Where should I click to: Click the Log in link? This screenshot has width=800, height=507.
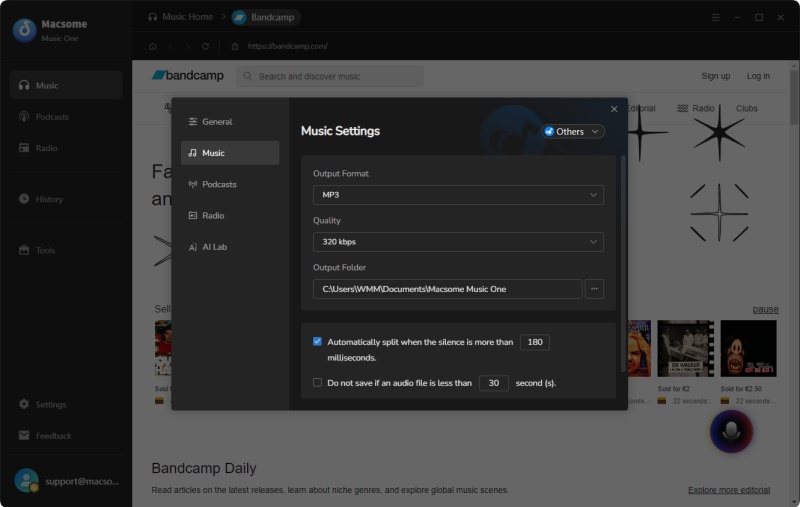pyautogui.click(x=758, y=76)
